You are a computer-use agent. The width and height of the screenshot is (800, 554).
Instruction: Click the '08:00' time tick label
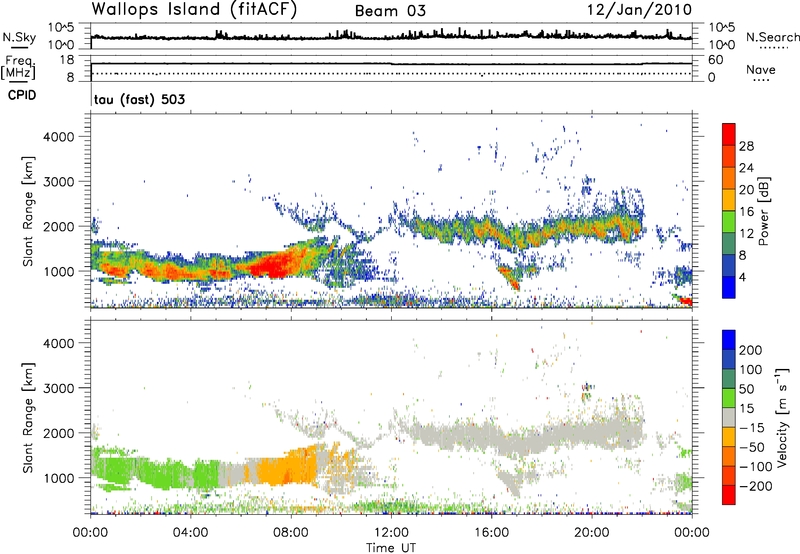tap(291, 533)
